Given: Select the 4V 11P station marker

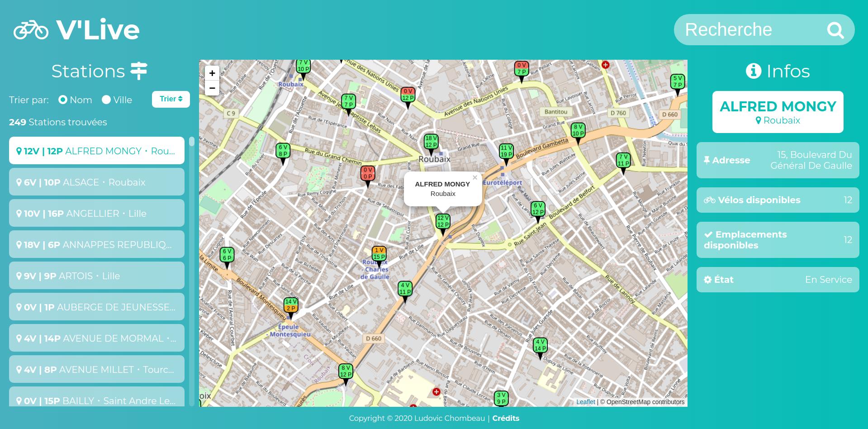Looking at the screenshot, I should pyautogui.click(x=405, y=292).
